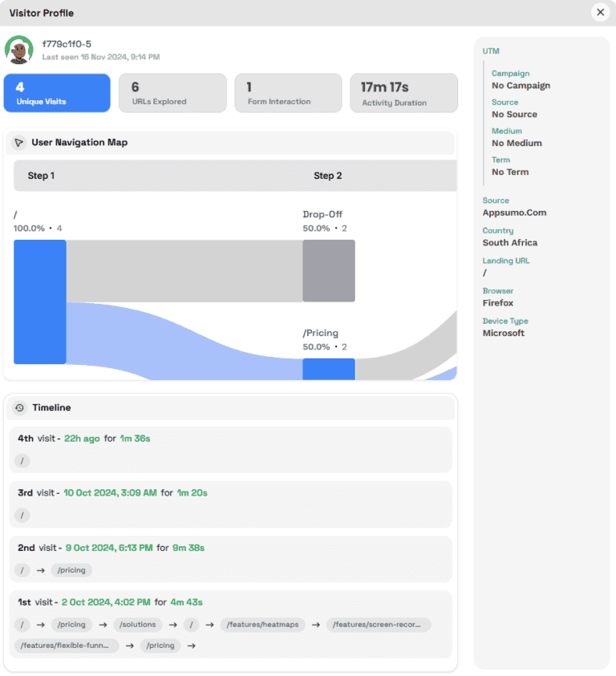Screen dimensions: 616x676
Task: Click the No Campaign value
Action: [x=521, y=85]
